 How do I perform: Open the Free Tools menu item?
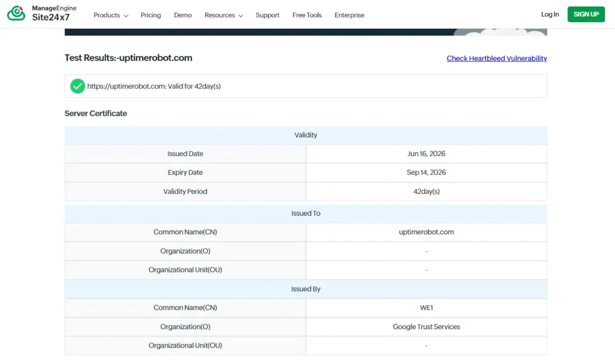[x=307, y=15]
